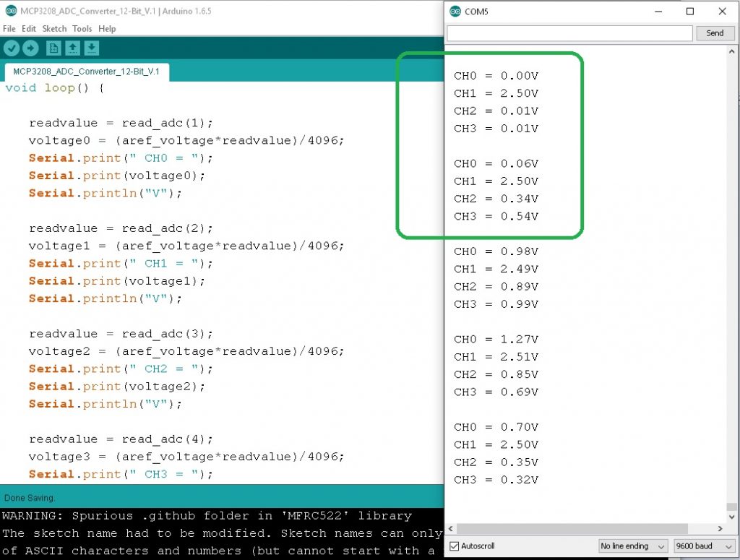Click the Serial.print(" CH1 = ") line
Image resolution: width=740 pixels, height=560 pixels.
121,264
